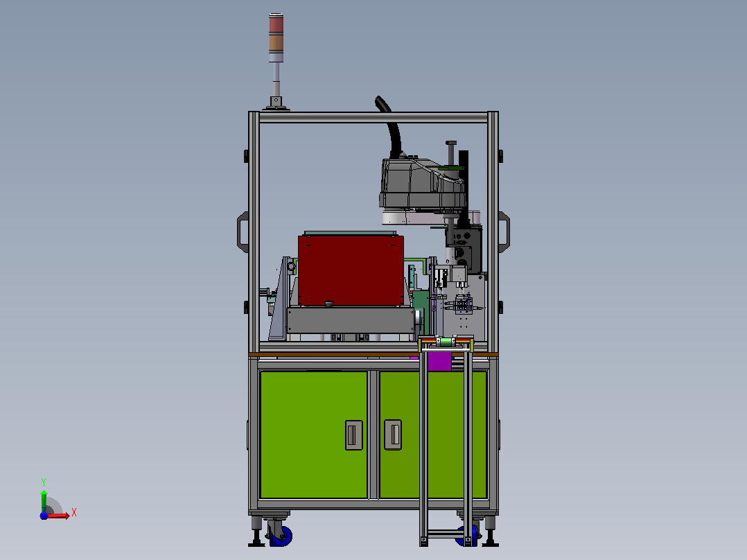Select the blue caster wheel at bottom left
Viewport: 747px width, 560px height.
click(281, 536)
